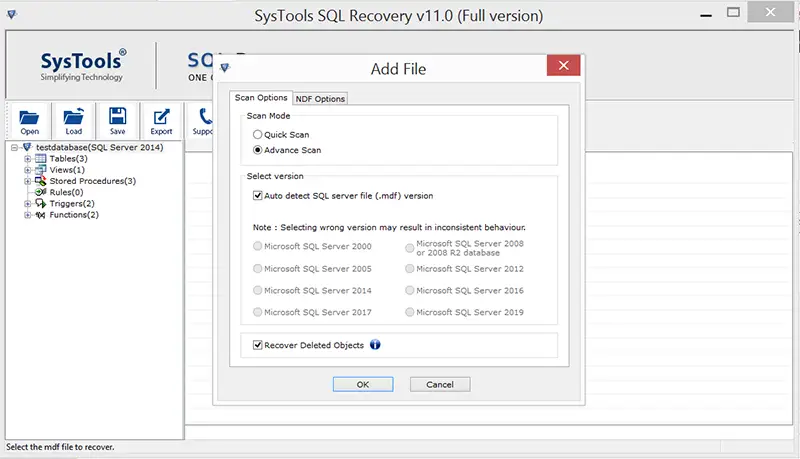Toggle Auto detect SQL server file version
The image size is (800, 459).
(x=258, y=195)
